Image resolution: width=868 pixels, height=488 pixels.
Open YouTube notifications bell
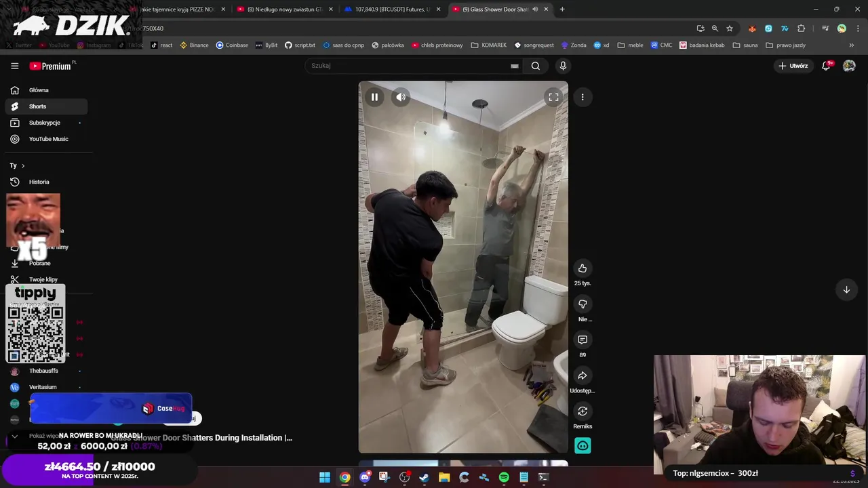[826, 66]
